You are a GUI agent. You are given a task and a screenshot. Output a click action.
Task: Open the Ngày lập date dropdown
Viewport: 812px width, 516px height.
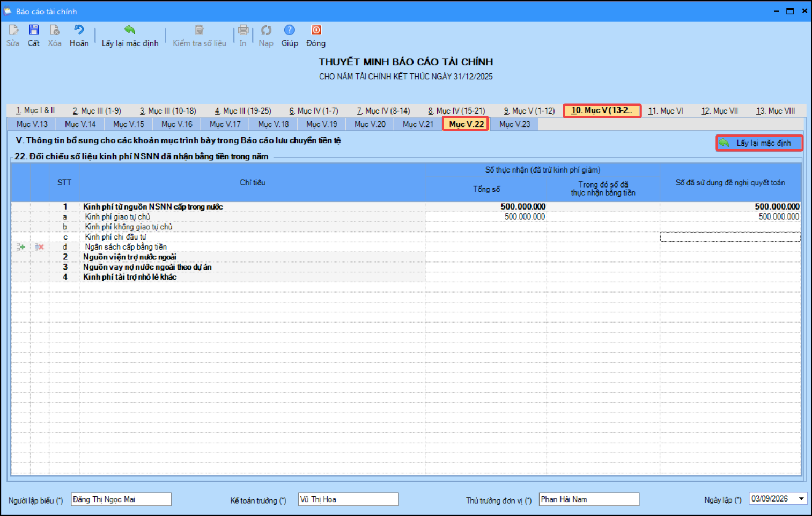(801, 499)
